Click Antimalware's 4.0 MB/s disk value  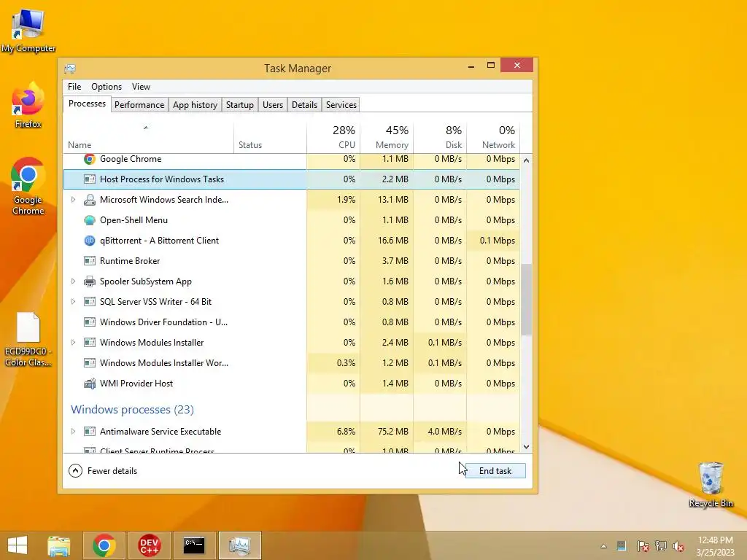[x=444, y=432]
